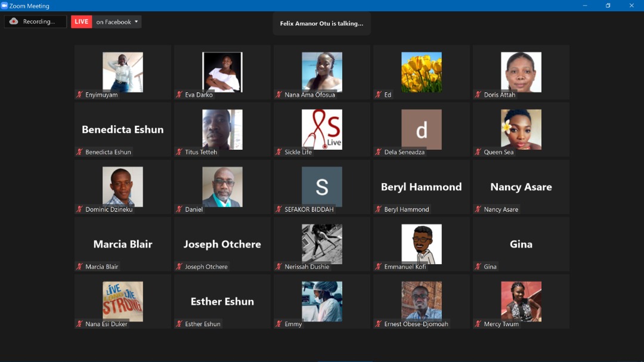Screen dimensions: 644x362
Task: Click muted mic icon beside Sickle Life
Action: [x=279, y=152]
